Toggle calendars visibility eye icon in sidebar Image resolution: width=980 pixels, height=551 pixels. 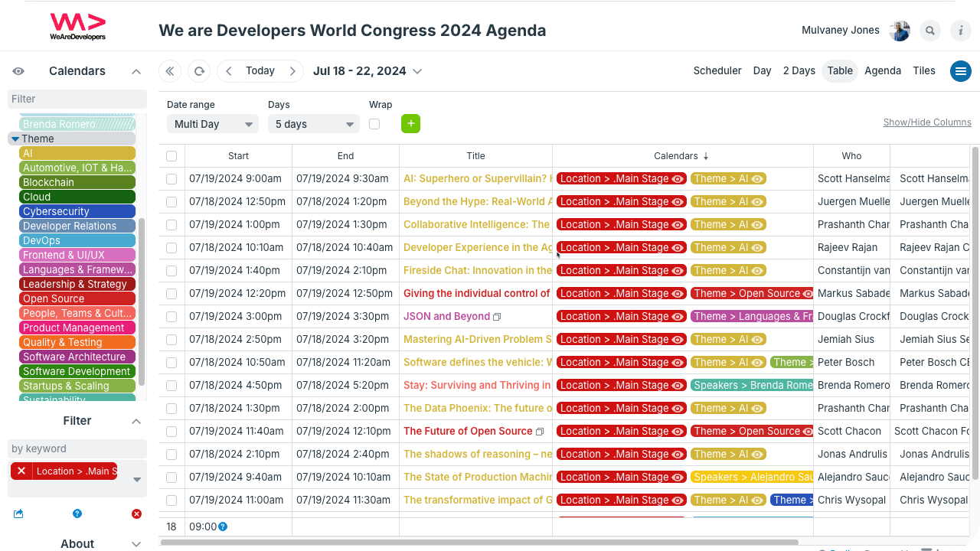[x=18, y=71]
